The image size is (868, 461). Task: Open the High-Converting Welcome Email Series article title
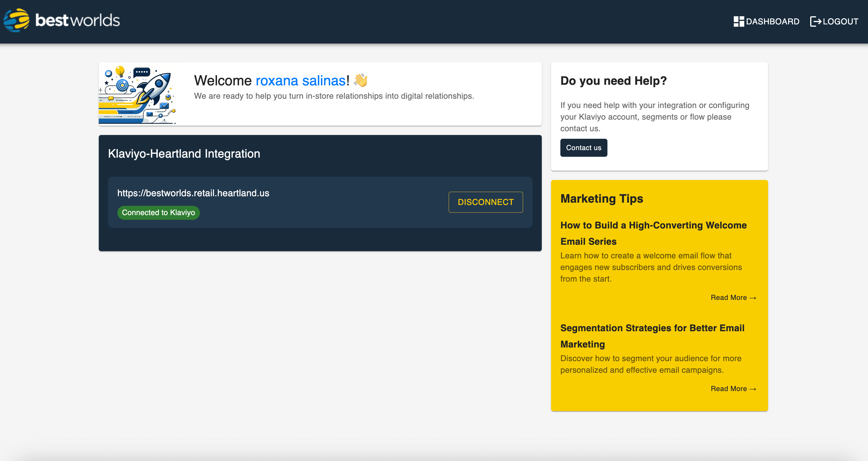(x=653, y=233)
